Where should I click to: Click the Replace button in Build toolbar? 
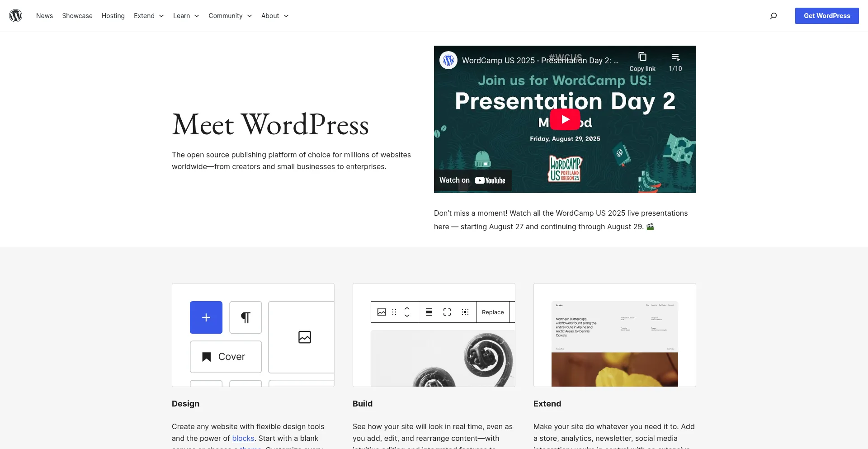pyautogui.click(x=493, y=312)
